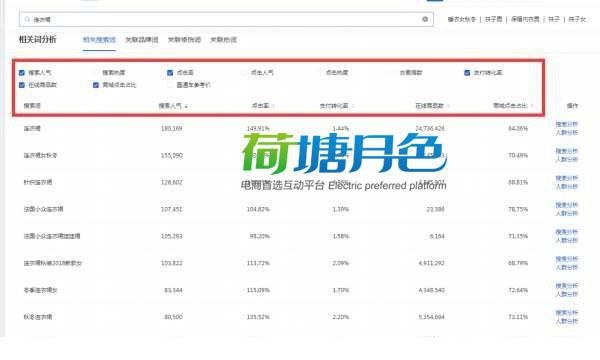
Task: Uncheck the 商城点击占比 checkbox
Action: pyautogui.click(x=96, y=85)
